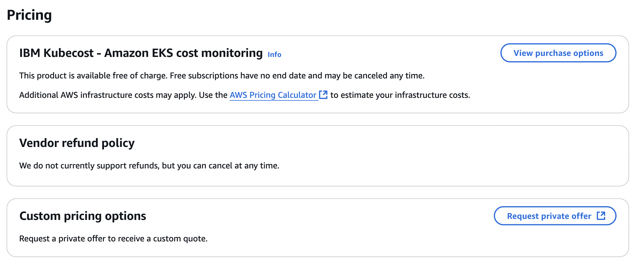Click external-link icon inside Request private offer
The height and width of the screenshot is (268, 644).
(601, 216)
